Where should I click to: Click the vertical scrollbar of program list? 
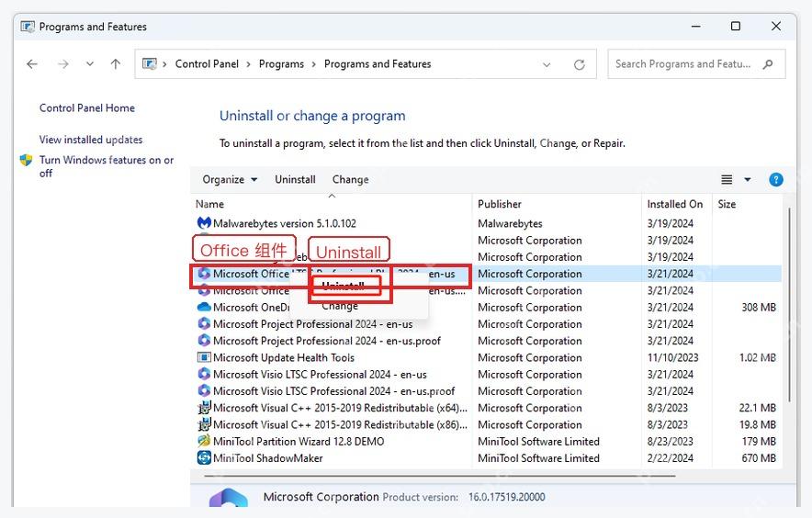(x=789, y=305)
